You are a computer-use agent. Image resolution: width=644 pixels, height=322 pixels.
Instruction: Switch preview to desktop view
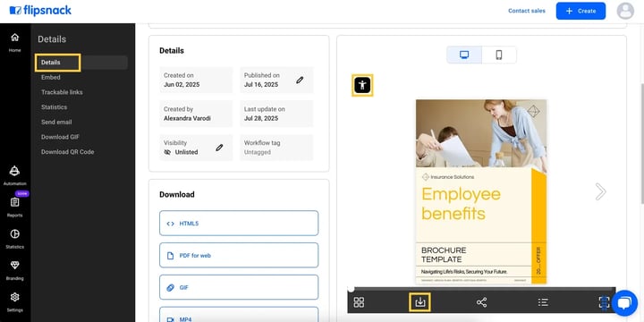[x=464, y=55]
